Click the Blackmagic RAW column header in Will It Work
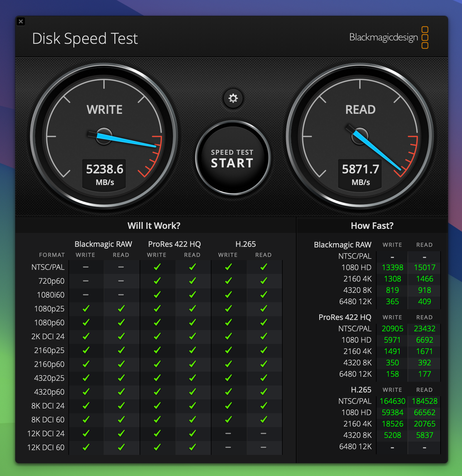This screenshot has height=476, width=462. coord(103,244)
